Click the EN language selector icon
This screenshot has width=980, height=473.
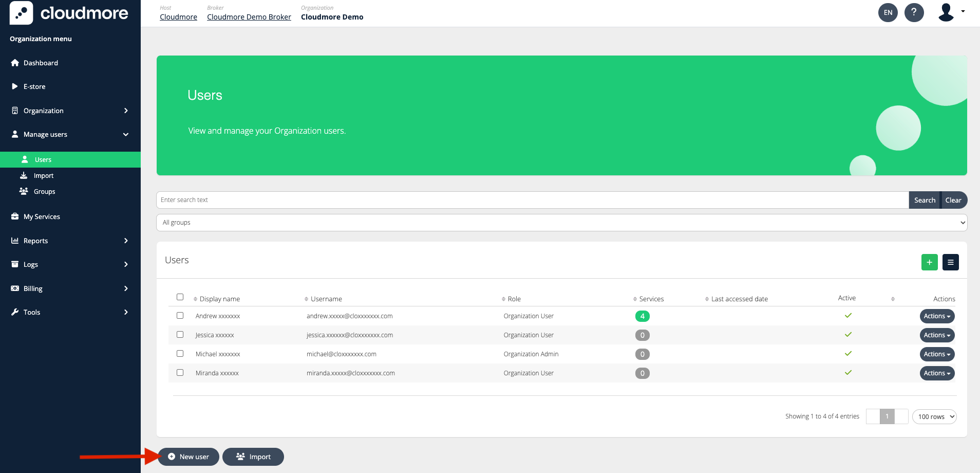tap(888, 12)
